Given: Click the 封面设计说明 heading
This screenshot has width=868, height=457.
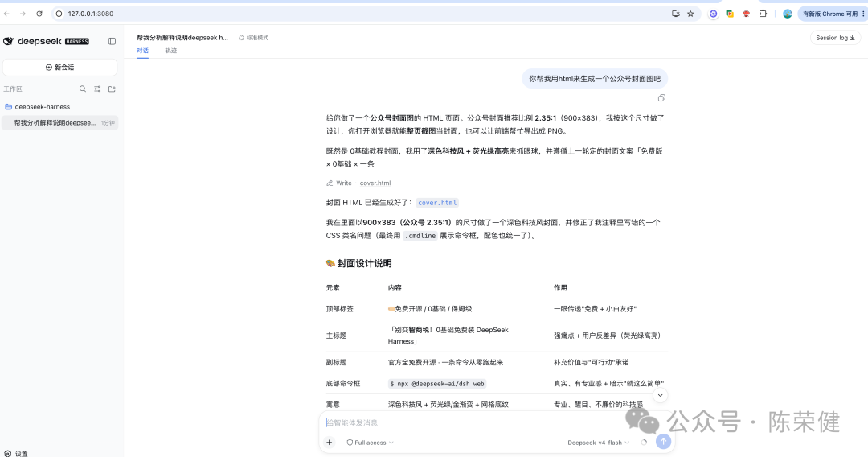Looking at the screenshot, I should [358, 263].
